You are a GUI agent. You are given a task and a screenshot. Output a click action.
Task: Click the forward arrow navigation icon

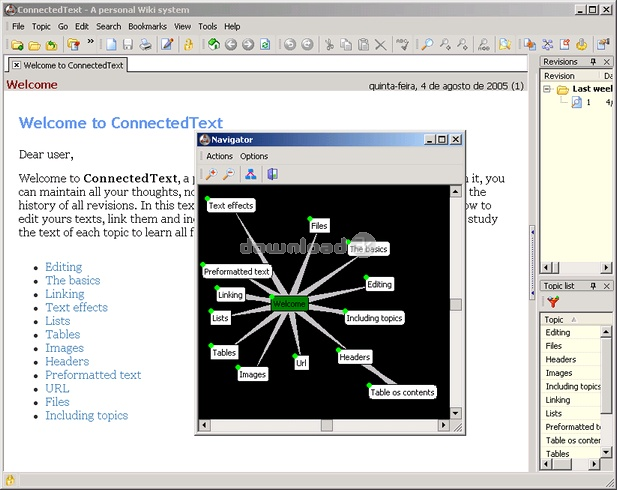(x=248, y=44)
